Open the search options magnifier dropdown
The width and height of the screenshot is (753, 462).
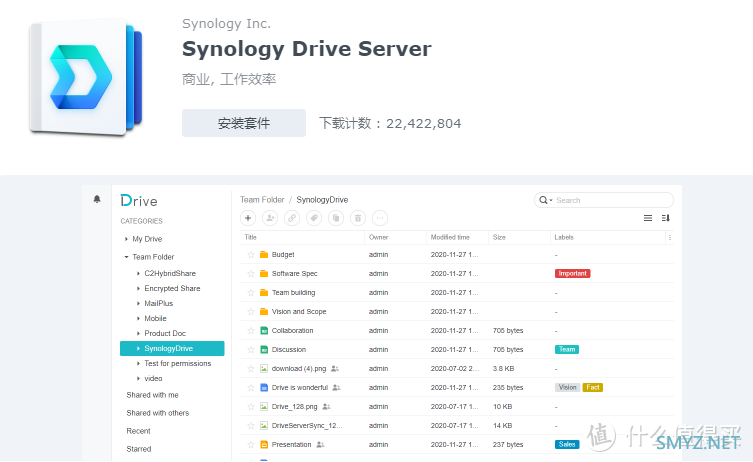[x=546, y=200]
